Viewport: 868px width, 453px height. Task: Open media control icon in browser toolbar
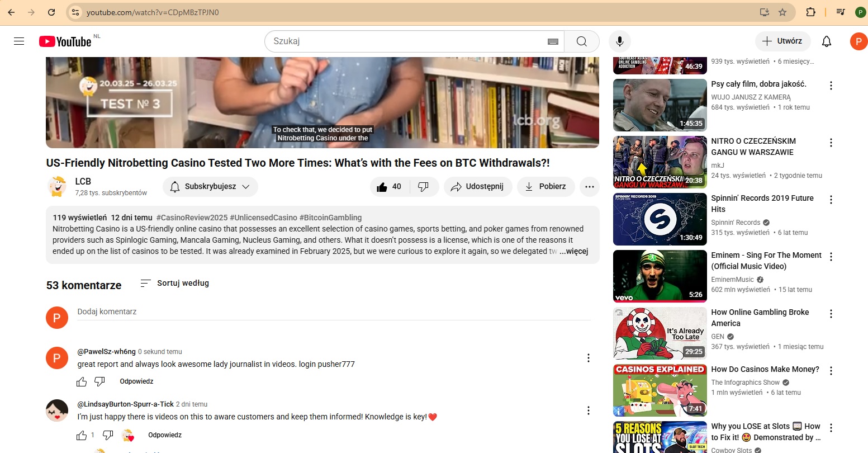tap(841, 12)
